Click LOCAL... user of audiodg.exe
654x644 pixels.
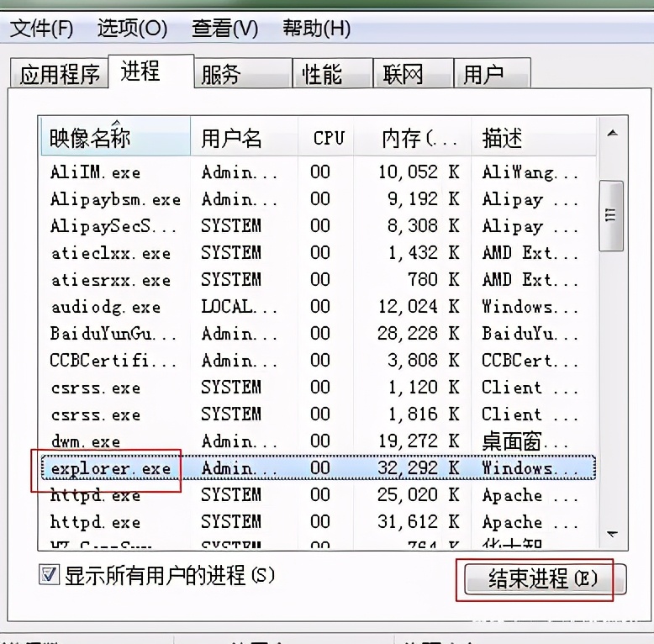coord(239,307)
